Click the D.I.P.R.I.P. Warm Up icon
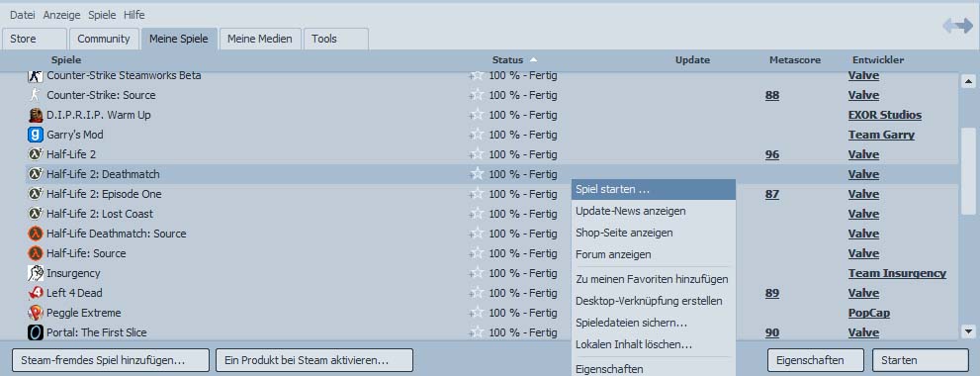Image resolution: width=980 pixels, height=376 pixels. coord(36,115)
